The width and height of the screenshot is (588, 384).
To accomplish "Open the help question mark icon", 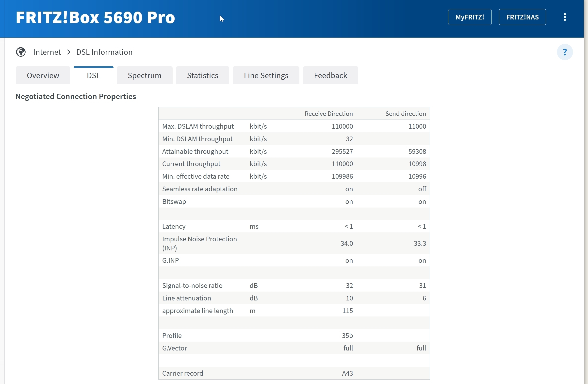I will tap(565, 52).
